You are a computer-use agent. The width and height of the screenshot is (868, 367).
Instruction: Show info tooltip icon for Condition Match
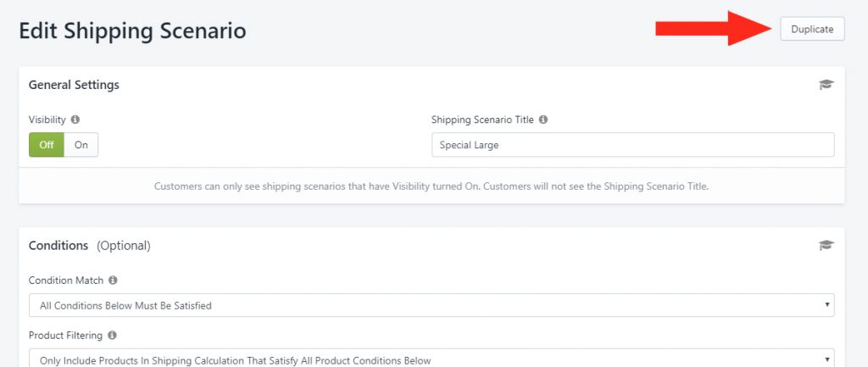[x=113, y=280]
